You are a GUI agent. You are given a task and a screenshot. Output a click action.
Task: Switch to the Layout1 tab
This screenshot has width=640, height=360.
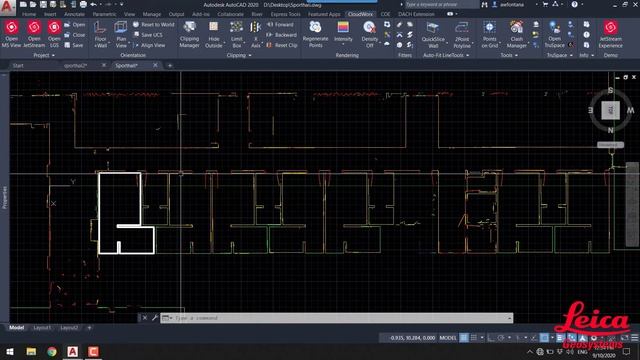[42, 328]
